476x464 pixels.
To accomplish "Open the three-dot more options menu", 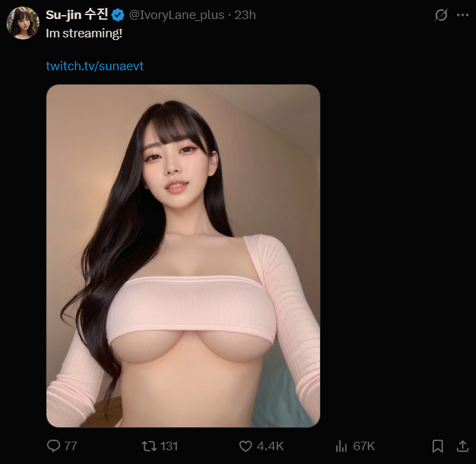I will [463, 15].
